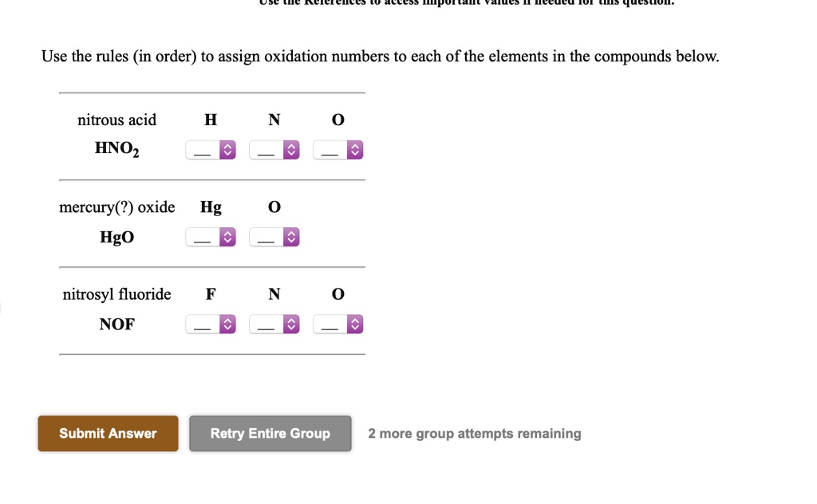Viewport: 817px width, 504px height.
Task: Open the F oxidation number dropdown for NOF
Action: 211,324
